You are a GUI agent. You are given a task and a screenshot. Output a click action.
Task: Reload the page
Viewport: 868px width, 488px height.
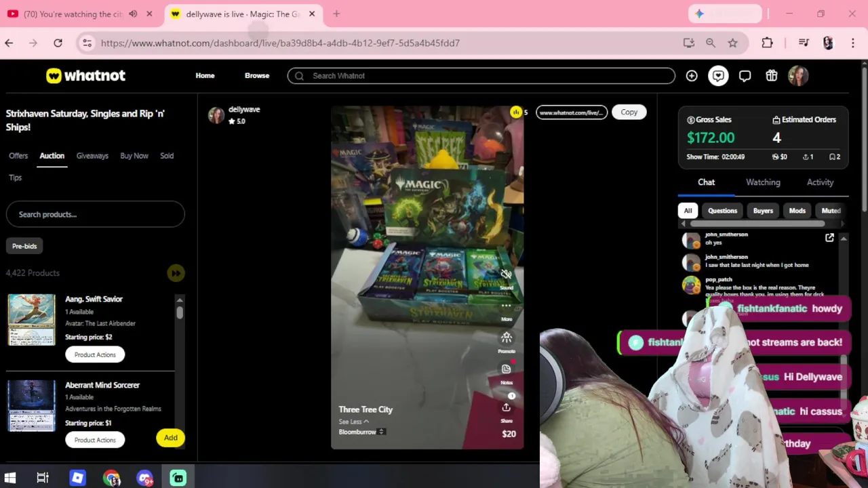tap(58, 43)
